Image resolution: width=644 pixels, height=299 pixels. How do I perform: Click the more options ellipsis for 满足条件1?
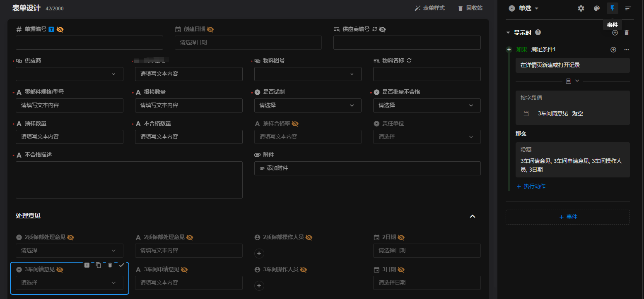pyautogui.click(x=627, y=50)
